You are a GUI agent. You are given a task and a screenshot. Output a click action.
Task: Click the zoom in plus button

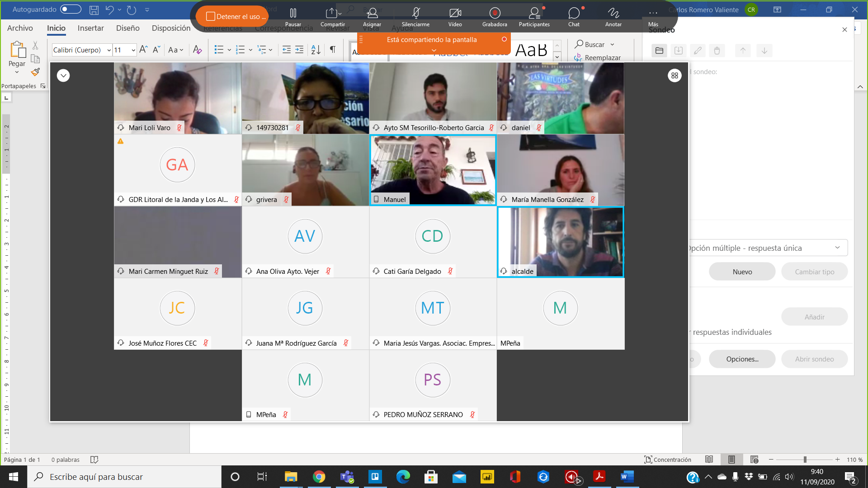pyautogui.click(x=837, y=460)
